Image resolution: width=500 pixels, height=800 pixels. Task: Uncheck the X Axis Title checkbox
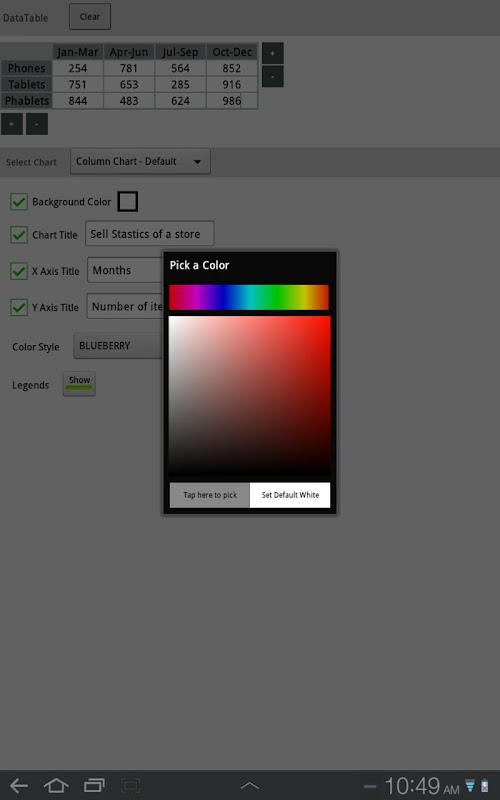click(19, 271)
